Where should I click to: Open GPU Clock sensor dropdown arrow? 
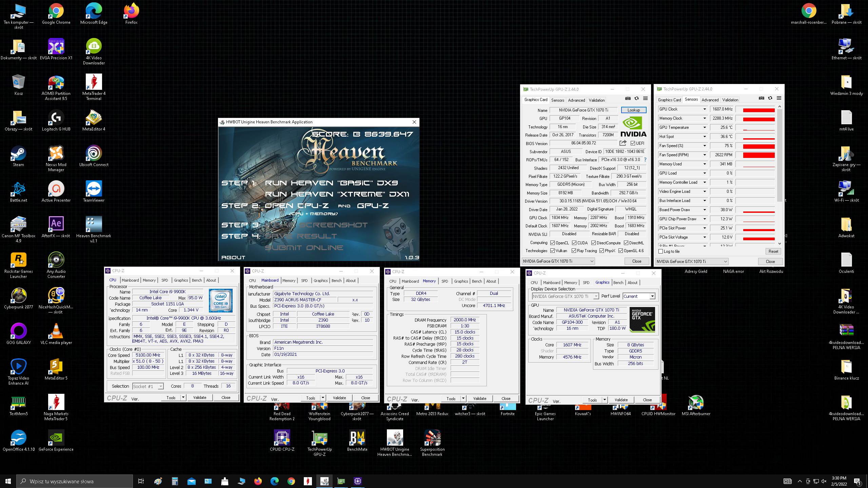(704, 109)
